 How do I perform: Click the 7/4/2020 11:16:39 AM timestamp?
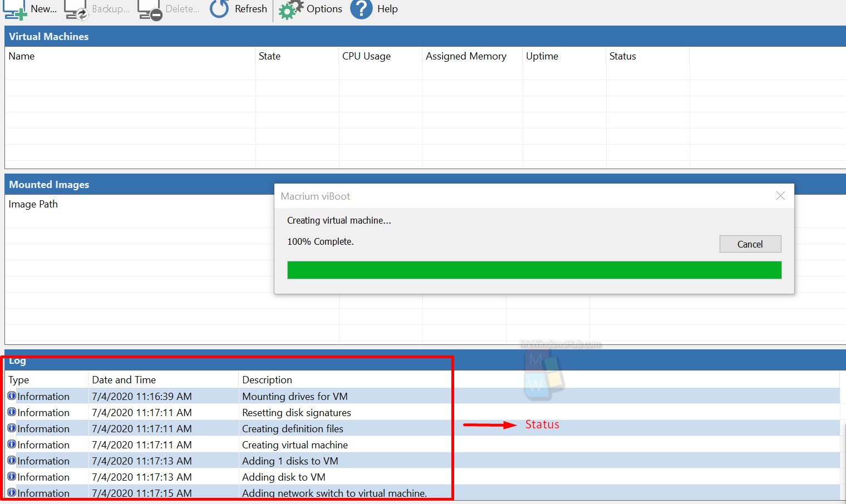pos(142,397)
